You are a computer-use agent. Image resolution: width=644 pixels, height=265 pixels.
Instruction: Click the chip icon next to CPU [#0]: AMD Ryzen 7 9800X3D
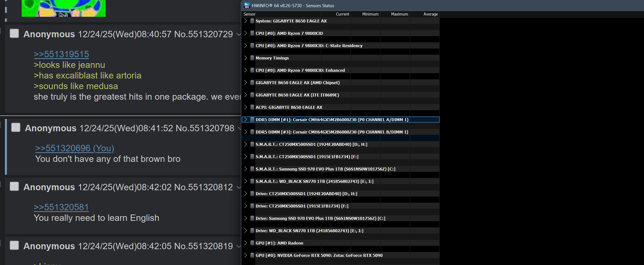click(252, 33)
